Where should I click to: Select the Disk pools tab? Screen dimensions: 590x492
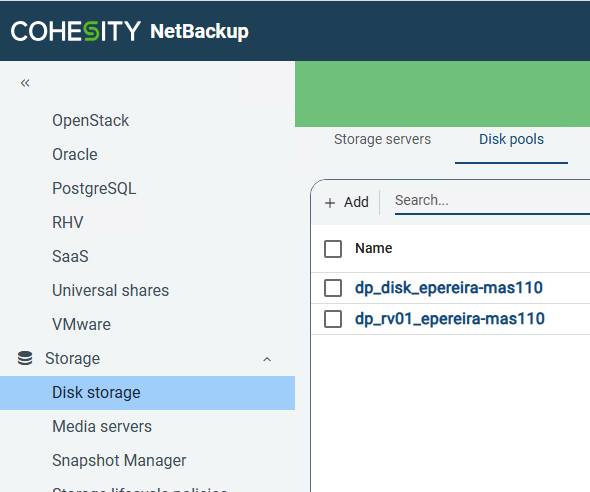tap(511, 140)
